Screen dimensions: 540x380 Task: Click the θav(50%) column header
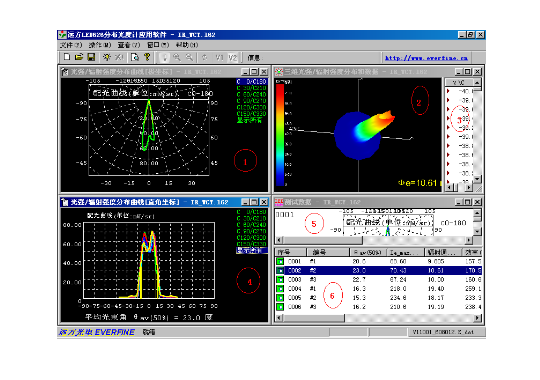pyautogui.click(x=368, y=252)
